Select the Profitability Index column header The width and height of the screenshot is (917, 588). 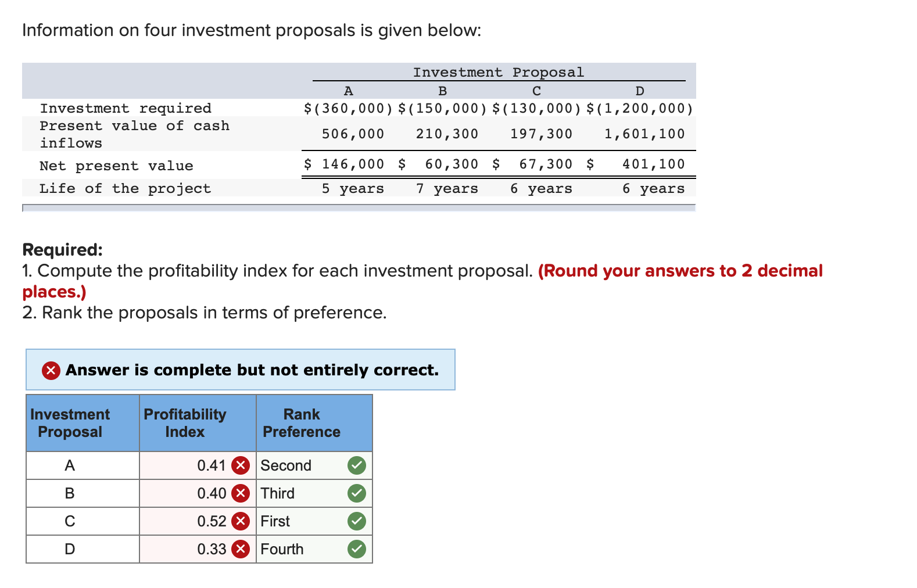click(x=184, y=422)
